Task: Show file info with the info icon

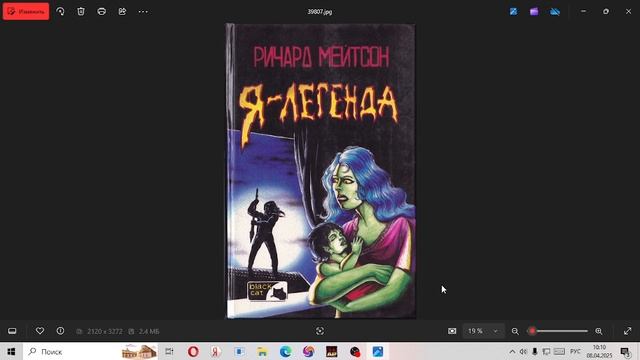Action: click(x=60, y=331)
